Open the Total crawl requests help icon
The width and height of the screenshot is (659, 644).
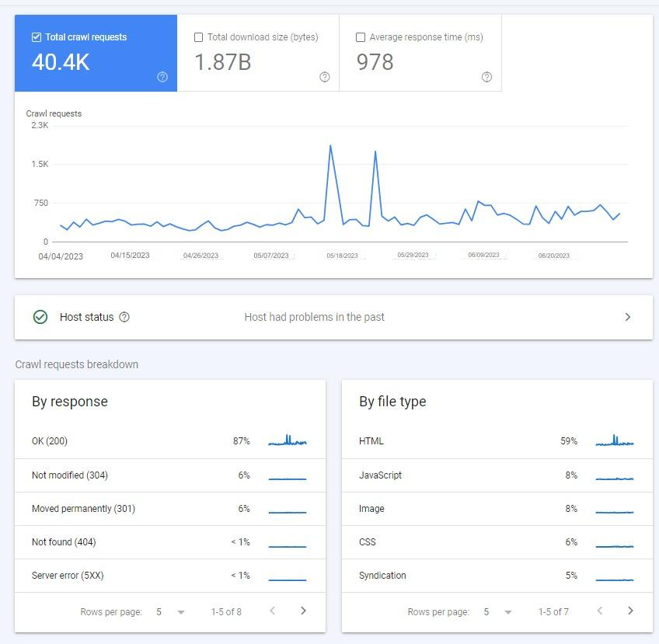pyautogui.click(x=162, y=77)
